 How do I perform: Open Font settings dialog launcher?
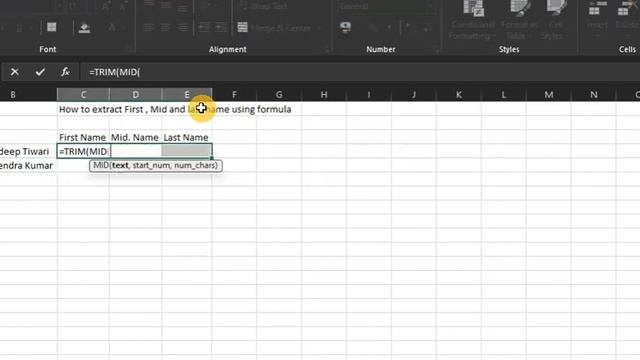pyautogui.click(x=130, y=50)
